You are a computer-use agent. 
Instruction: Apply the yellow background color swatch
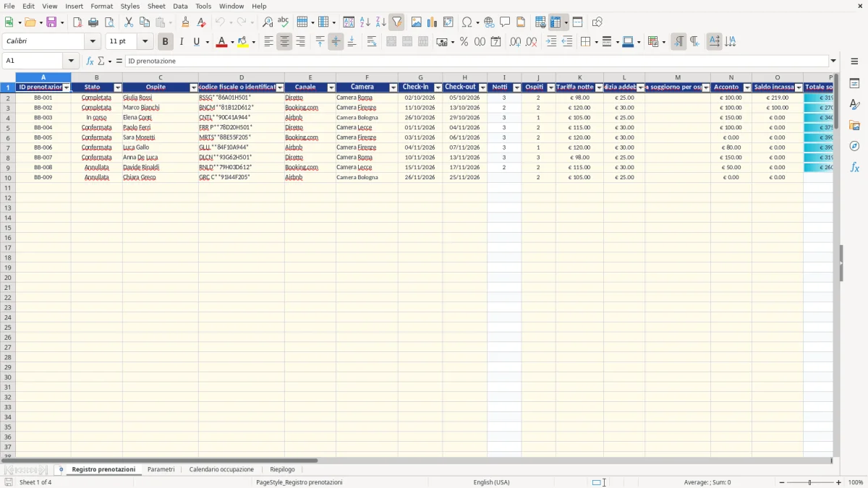[x=243, y=42]
